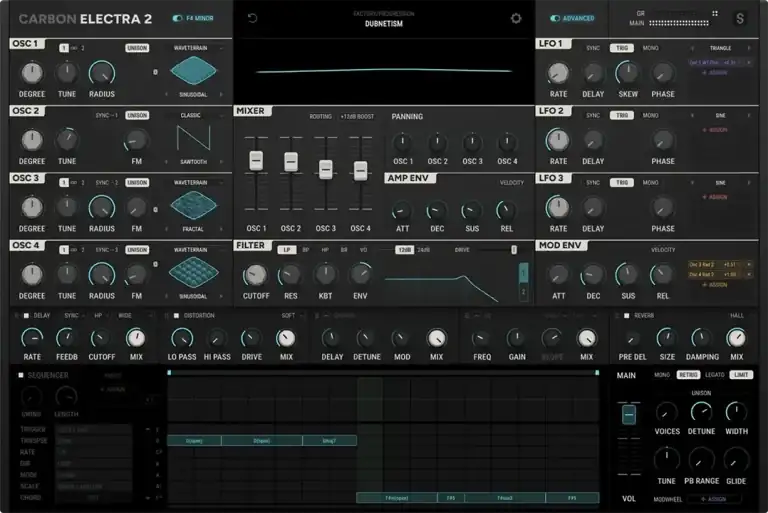The image size is (768, 513).
Task: Toggle Unison on OSC 1
Action: 137,48
